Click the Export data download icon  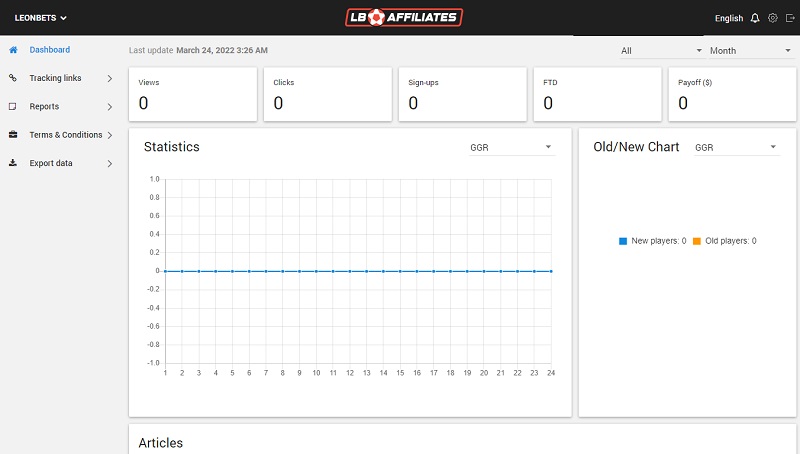[x=13, y=163]
